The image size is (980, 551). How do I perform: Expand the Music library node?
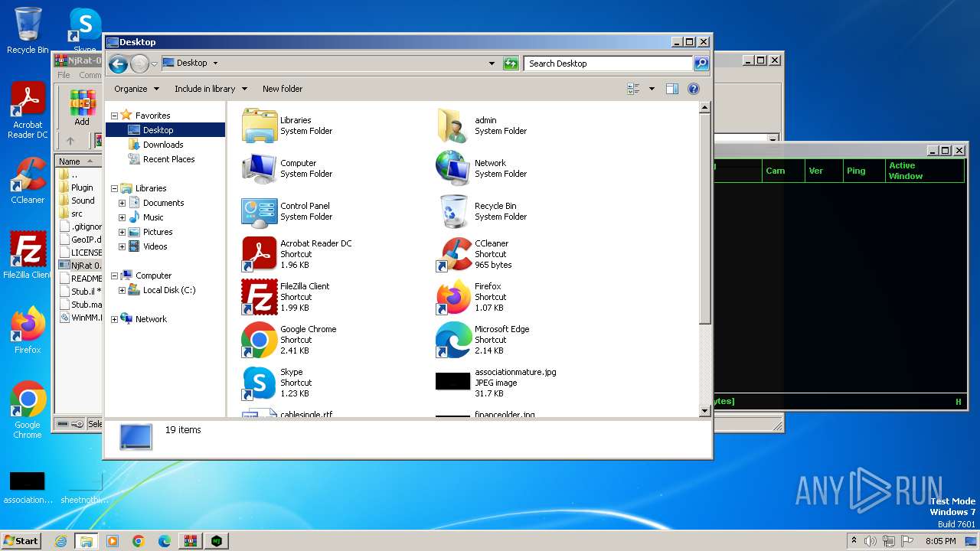pos(122,217)
